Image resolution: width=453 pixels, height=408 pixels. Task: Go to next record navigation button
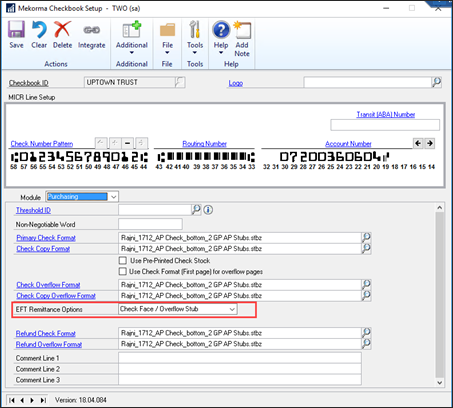point(32,400)
